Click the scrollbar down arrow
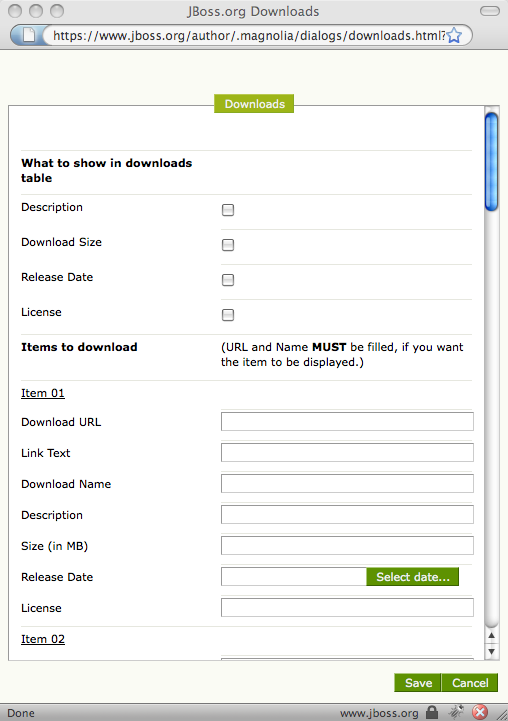Viewport: 508px width, 721px height. point(491,651)
